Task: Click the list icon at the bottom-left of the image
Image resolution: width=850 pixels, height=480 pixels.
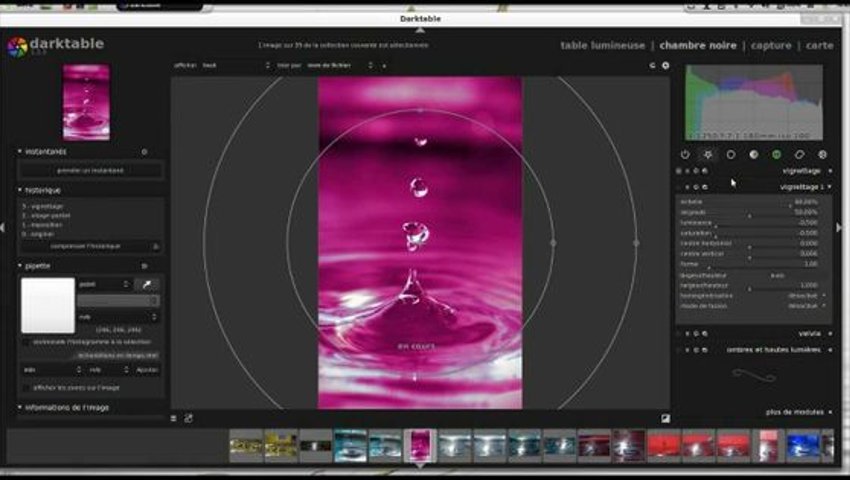Action: pos(173,418)
